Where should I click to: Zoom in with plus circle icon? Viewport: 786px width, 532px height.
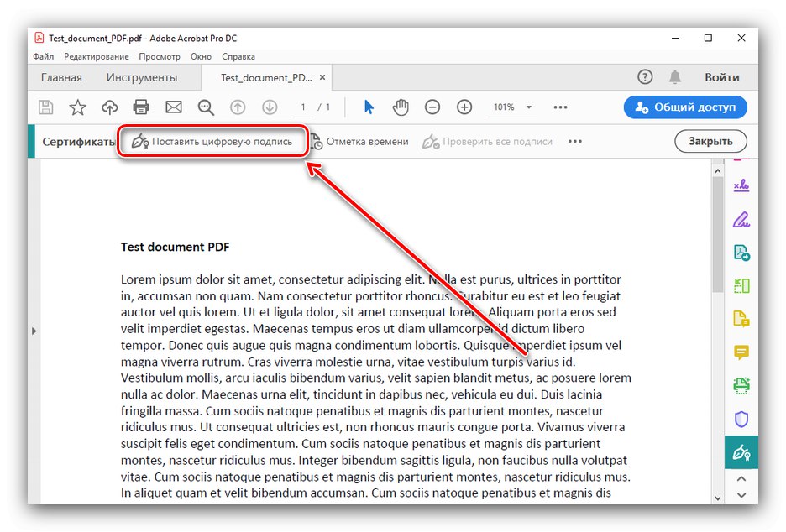464,107
